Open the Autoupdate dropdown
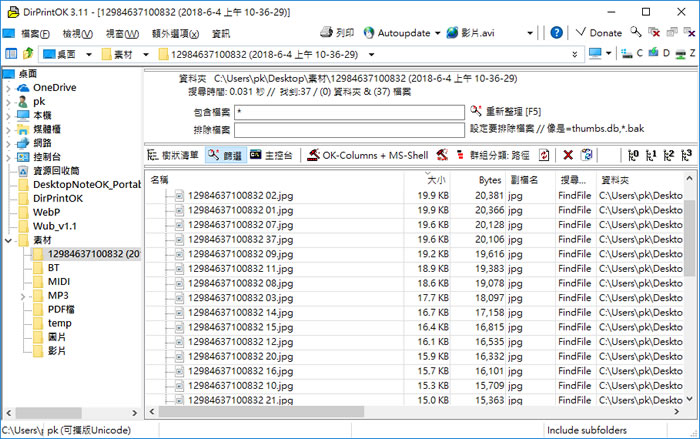Viewport: 700px width, 439px height. (438, 33)
